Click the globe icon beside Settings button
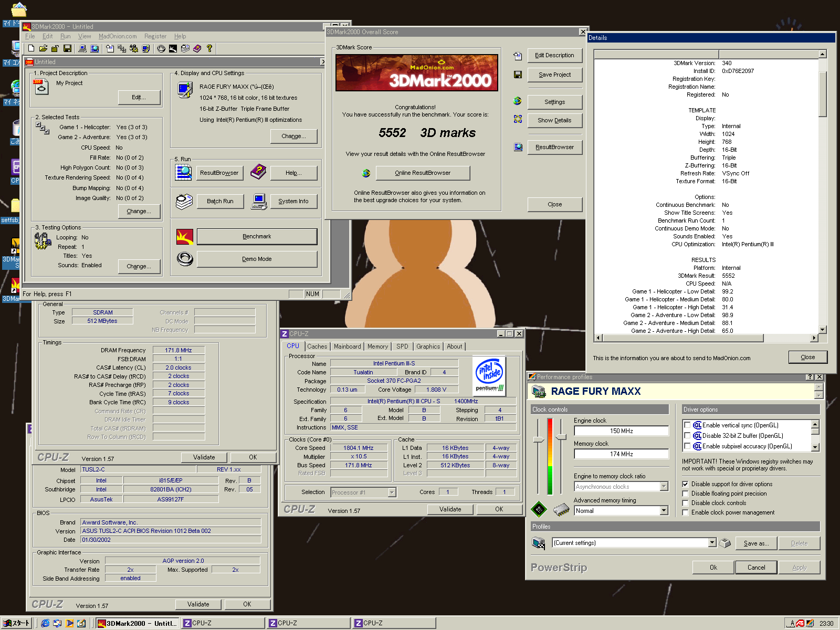This screenshot has height=630, width=840. 518,101
